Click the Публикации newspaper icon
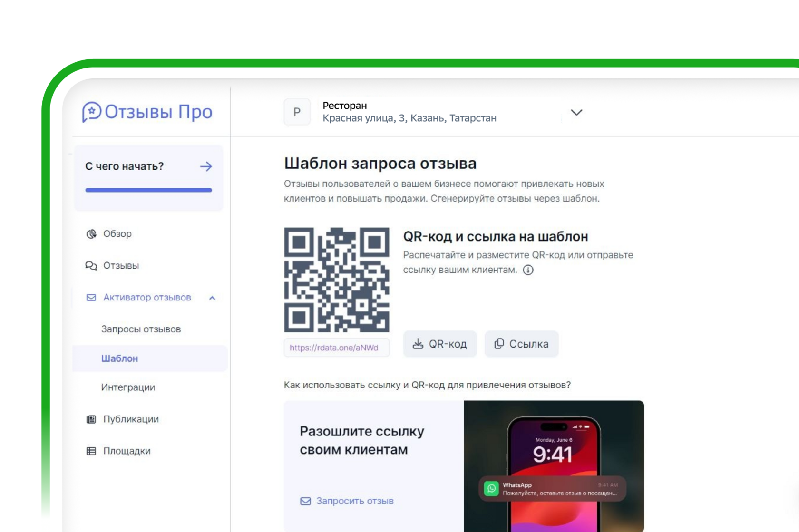 (x=91, y=419)
